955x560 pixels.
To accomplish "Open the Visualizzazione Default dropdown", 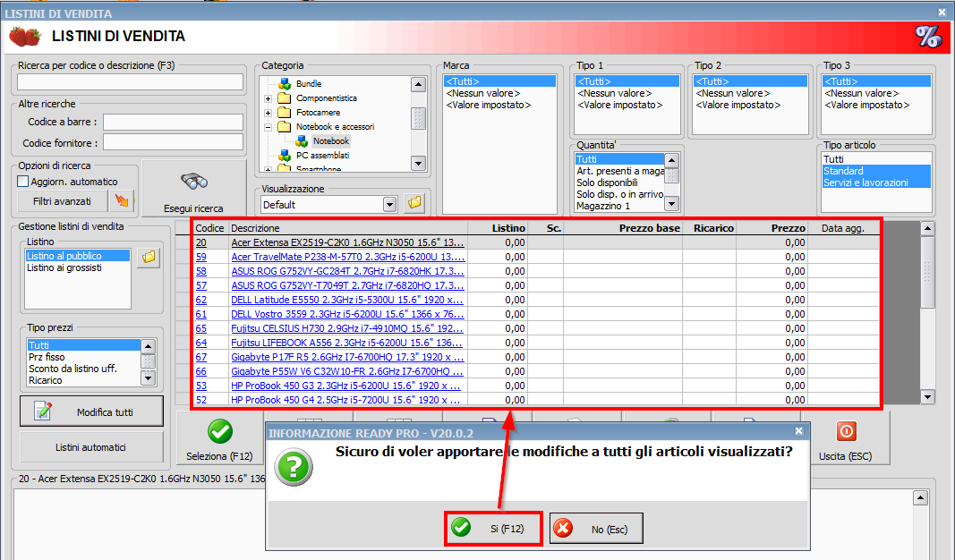I will (x=390, y=205).
